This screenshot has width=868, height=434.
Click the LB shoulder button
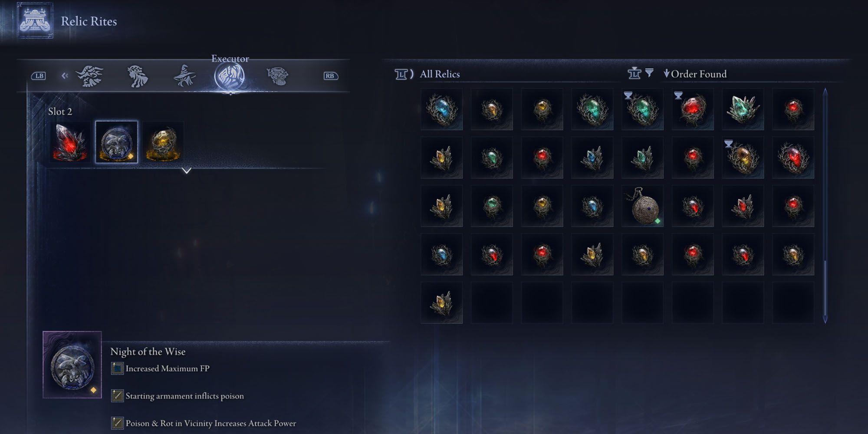39,76
